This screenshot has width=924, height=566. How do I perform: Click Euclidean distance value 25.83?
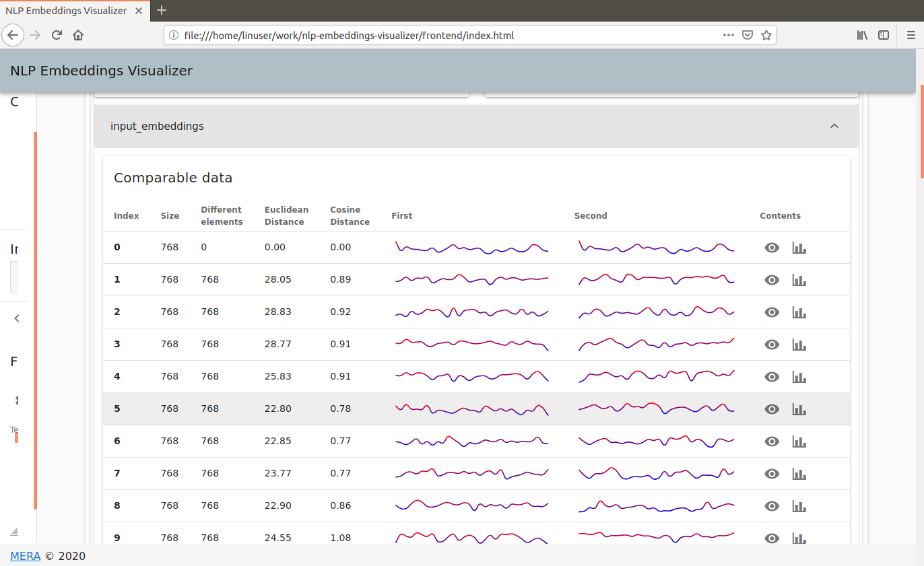click(278, 376)
